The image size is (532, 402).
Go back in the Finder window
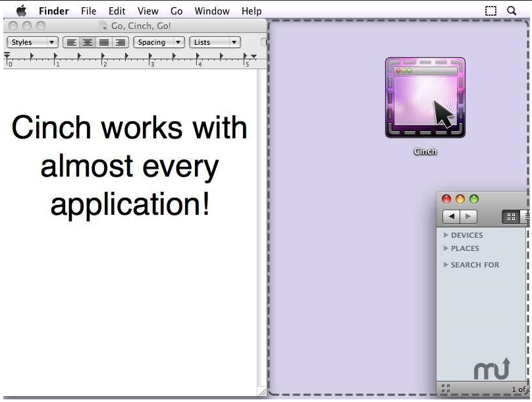pyautogui.click(x=451, y=217)
